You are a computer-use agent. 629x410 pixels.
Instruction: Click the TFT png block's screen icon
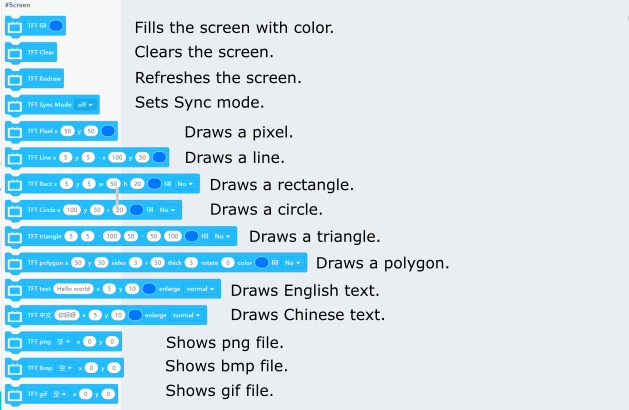(15, 343)
